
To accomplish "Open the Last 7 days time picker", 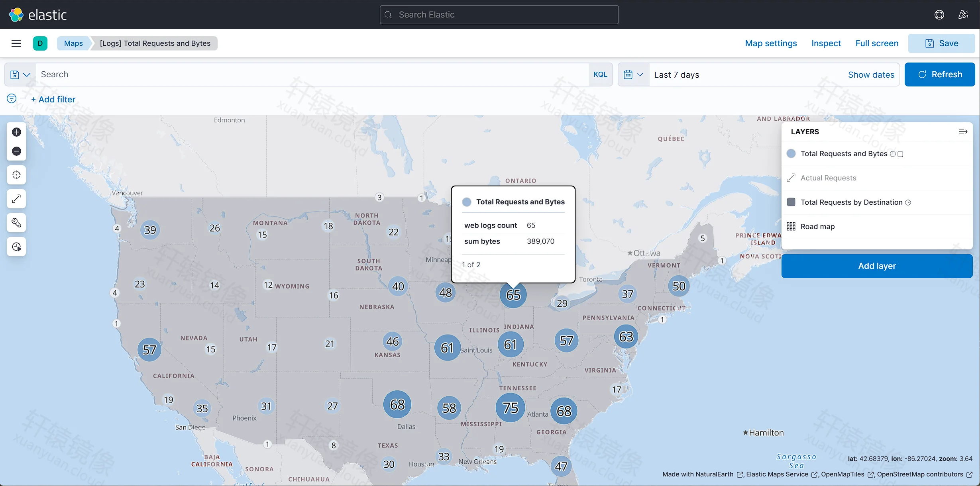I will point(677,75).
